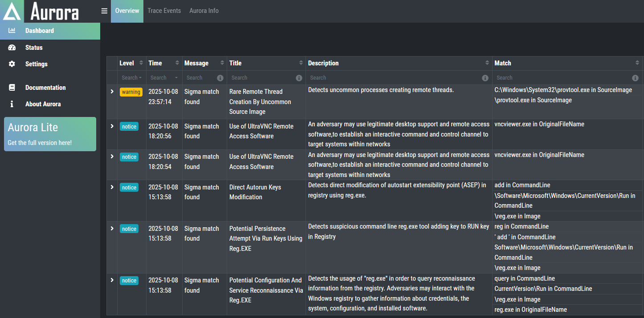This screenshot has width=644, height=318.
Task: Open the Time search filter dropdown
Action: (x=163, y=78)
